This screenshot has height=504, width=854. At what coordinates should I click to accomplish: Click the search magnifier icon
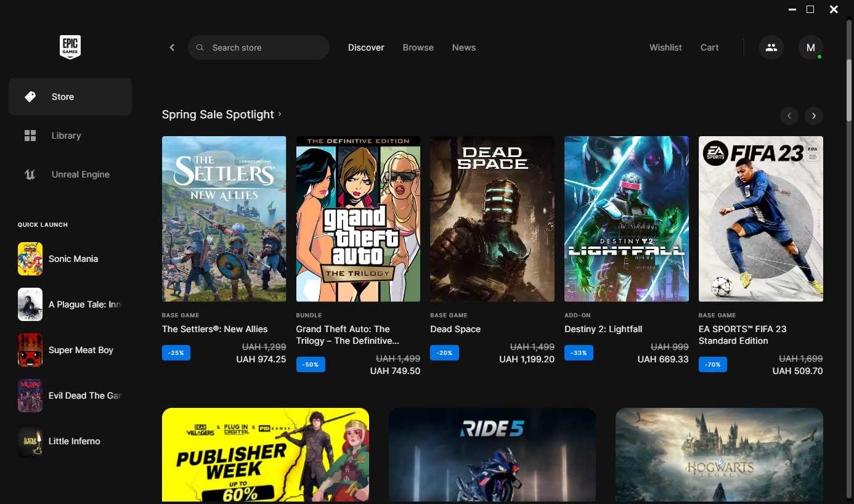[200, 47]
